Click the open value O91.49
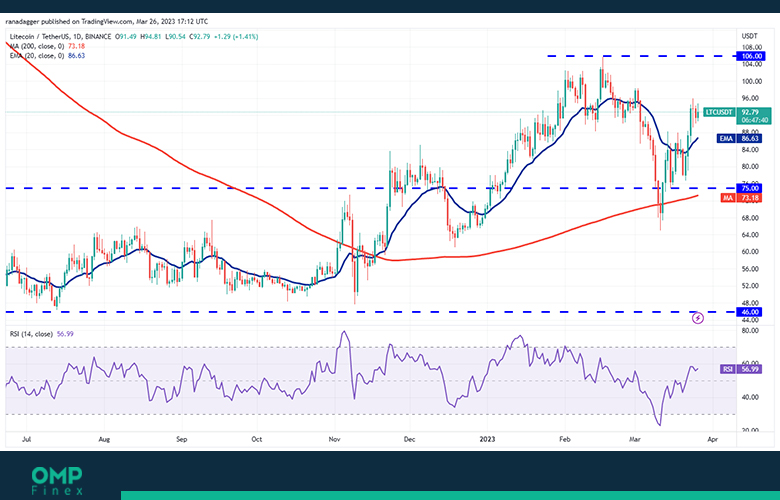 point(126,37)
